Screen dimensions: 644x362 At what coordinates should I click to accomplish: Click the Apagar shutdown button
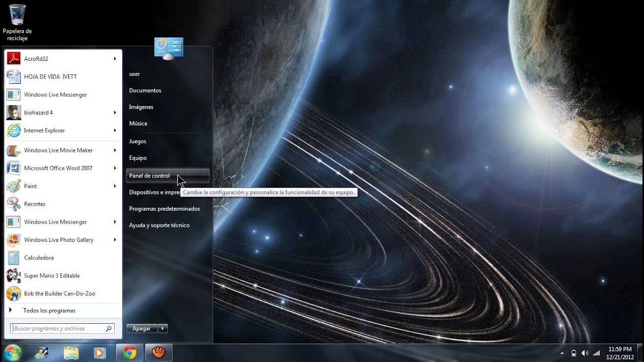pos(142,328)
